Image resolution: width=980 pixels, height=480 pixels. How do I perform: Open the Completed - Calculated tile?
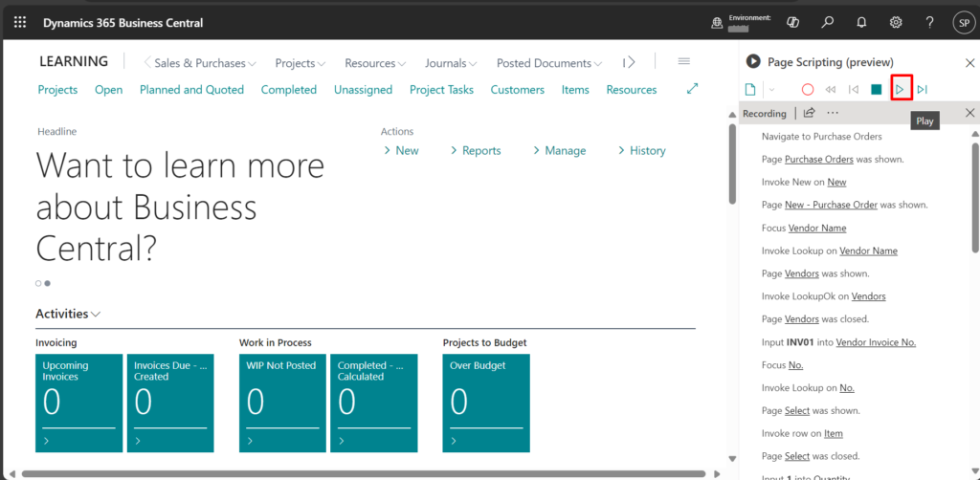point(374,404)
